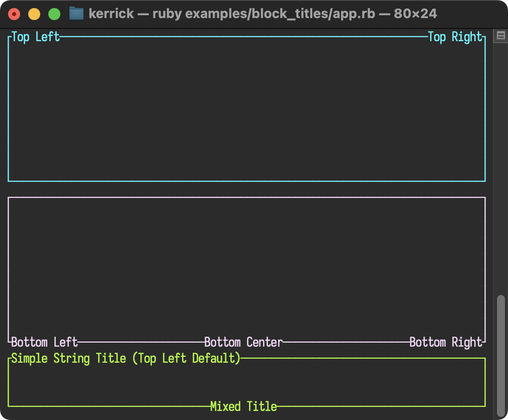
Task: Click the split pane icon above scrollbar
Action: tap(500, 36)
